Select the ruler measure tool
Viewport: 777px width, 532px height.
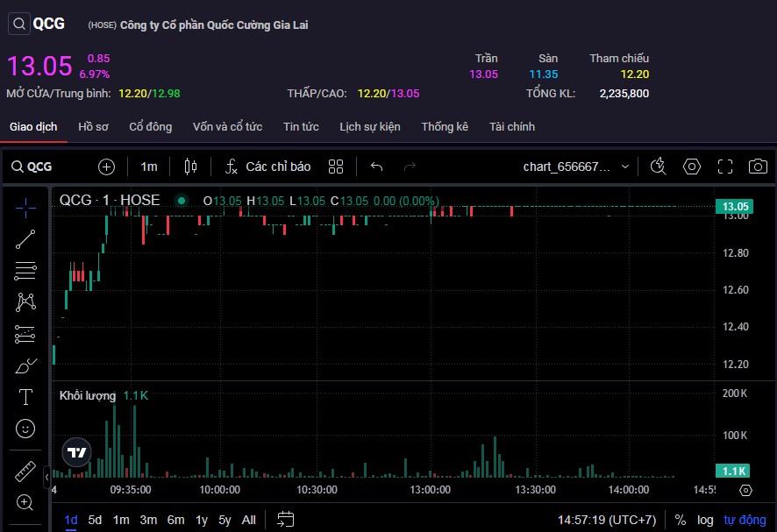click(x=25, y=472)
